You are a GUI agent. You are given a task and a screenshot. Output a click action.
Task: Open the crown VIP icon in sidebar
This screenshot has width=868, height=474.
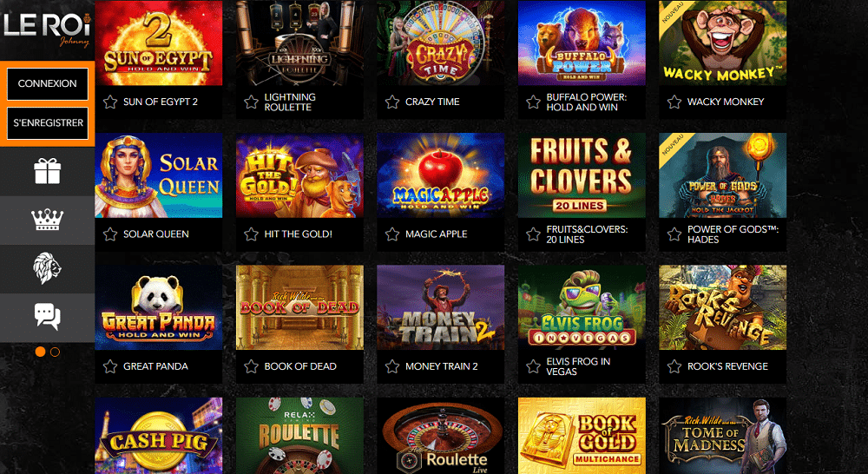(47, 220)
